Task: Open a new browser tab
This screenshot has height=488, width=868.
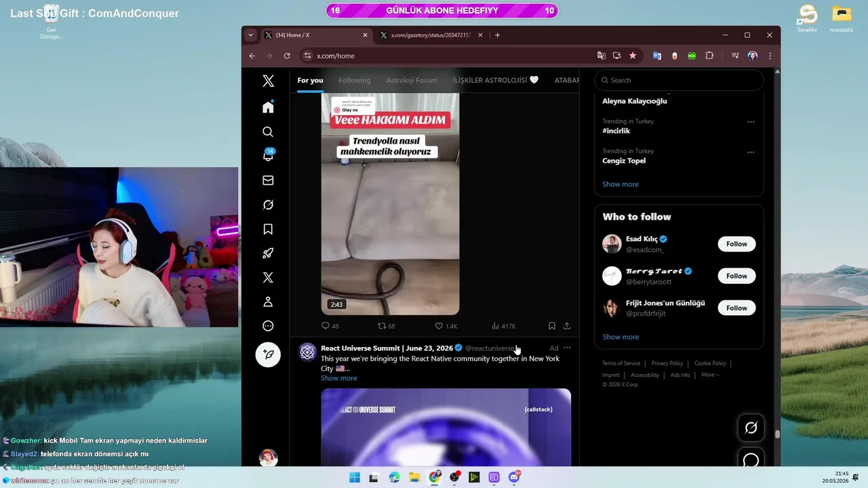Action: (x=497, y=35)
